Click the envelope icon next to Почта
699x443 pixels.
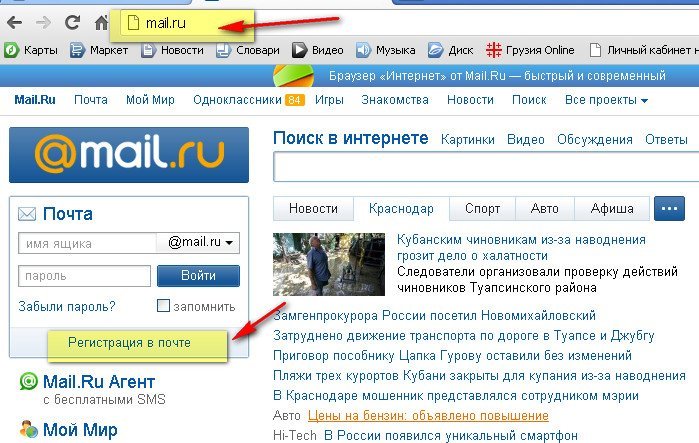pyautogui.click(x=27, y=214)
